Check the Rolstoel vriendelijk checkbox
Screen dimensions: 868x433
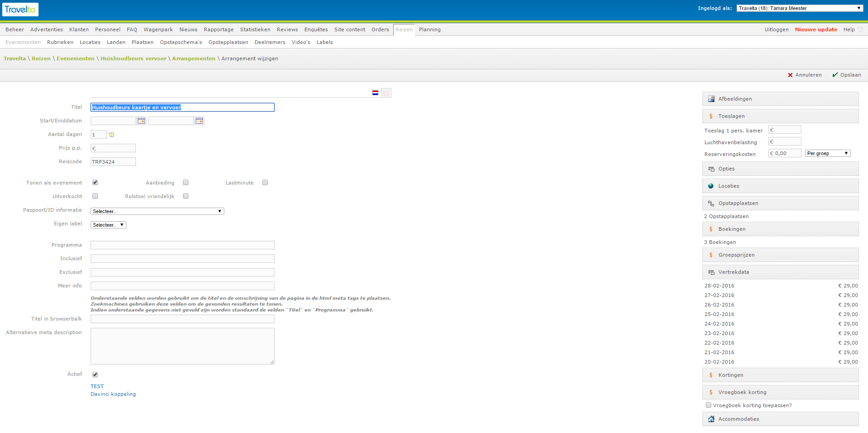click(x=186, y=196)
